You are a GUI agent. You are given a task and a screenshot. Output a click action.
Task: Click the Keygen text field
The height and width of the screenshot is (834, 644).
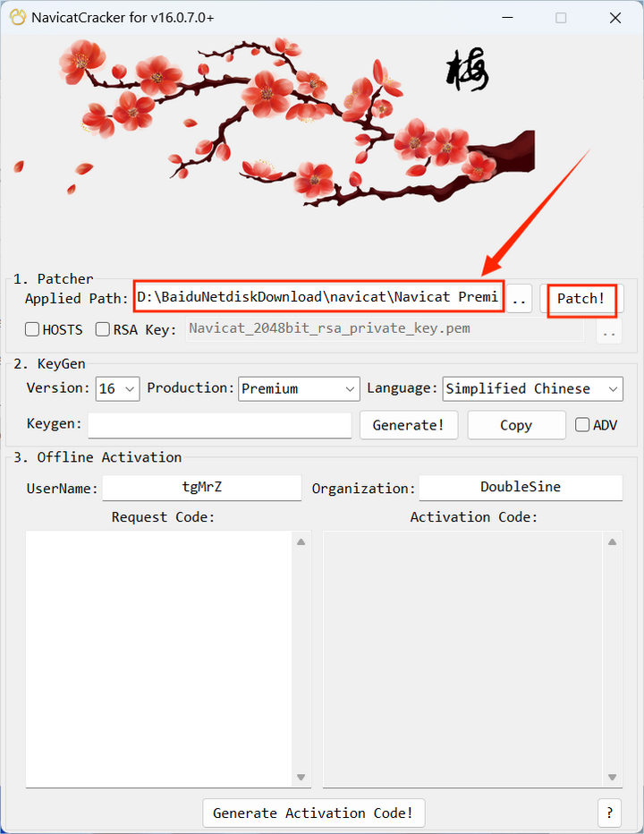(x=220, y=426)
